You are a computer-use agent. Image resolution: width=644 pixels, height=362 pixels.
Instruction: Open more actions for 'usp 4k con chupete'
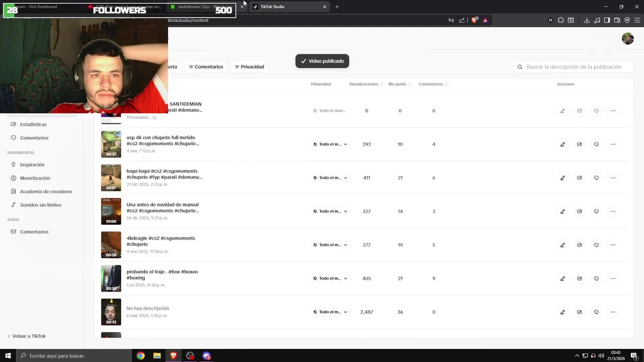click(x=613, y=144)
